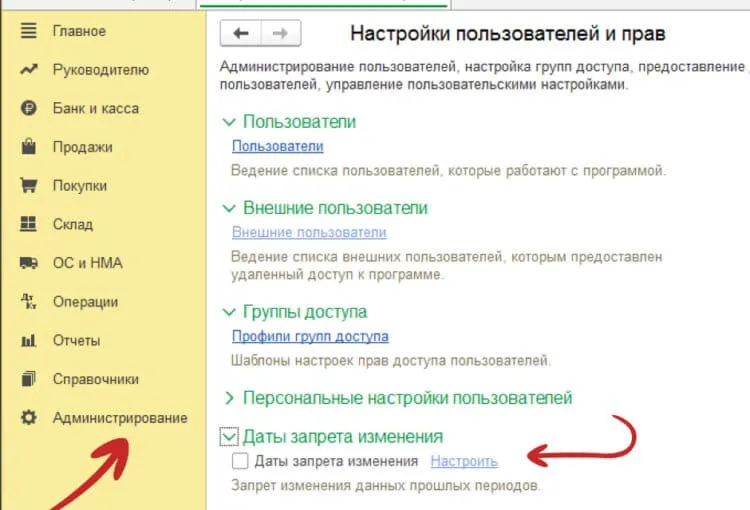Image resolution: width=750 pixels, height=510 pixels.
Task: Click the Группы доступа section heading
Action: pos(305,312)
